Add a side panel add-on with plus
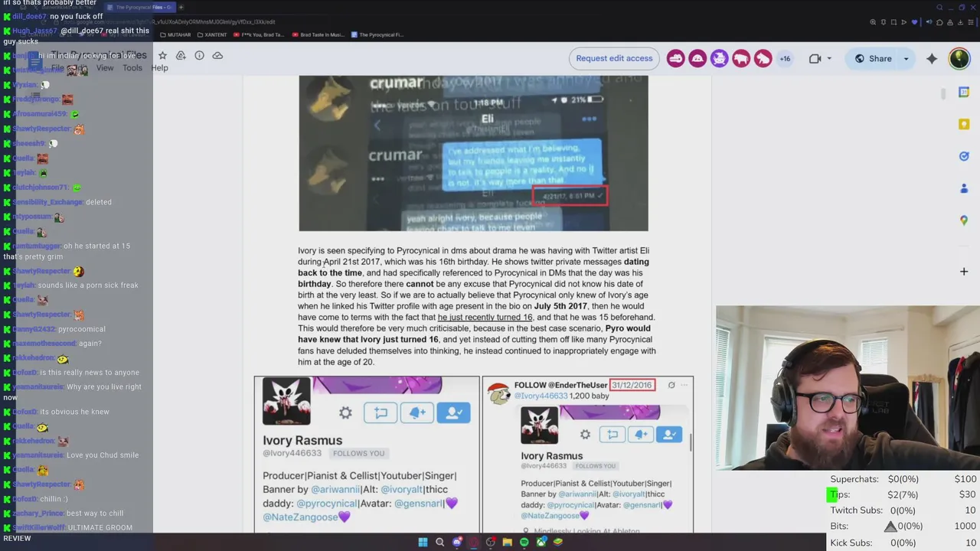 click(964, 271)
